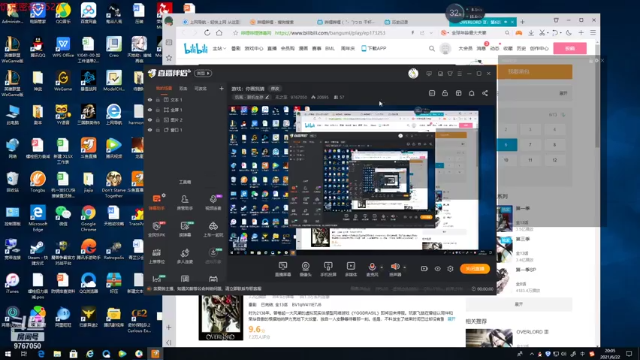Screen dimensions: 640x360
Task: Toggle visibility of the 图片 2 layer
Action: (150, 120)
